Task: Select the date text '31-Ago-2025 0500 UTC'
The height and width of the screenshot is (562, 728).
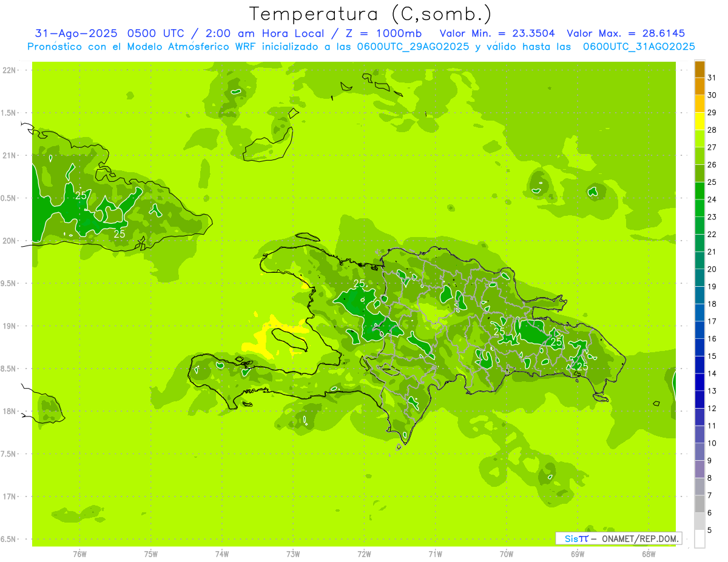Action: click(x=112, y=33)
